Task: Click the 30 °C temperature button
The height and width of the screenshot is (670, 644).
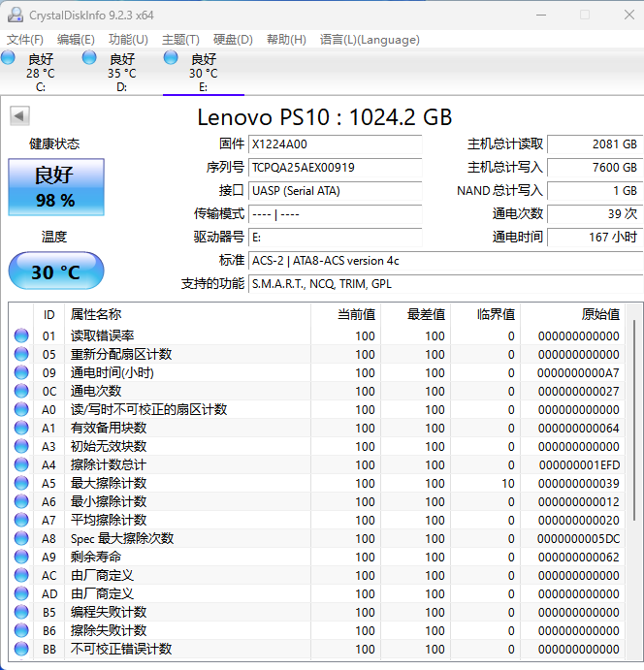Action: 55,271
